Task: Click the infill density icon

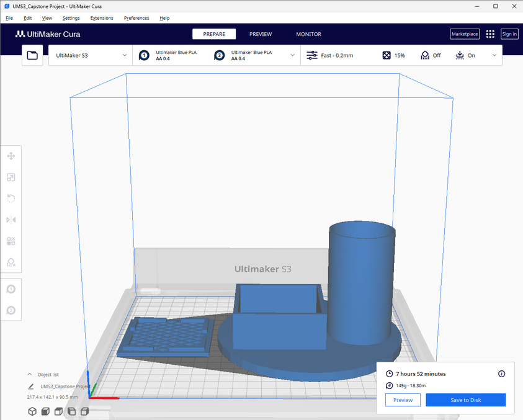Action: pyautogui.click(x=387, y=55)
